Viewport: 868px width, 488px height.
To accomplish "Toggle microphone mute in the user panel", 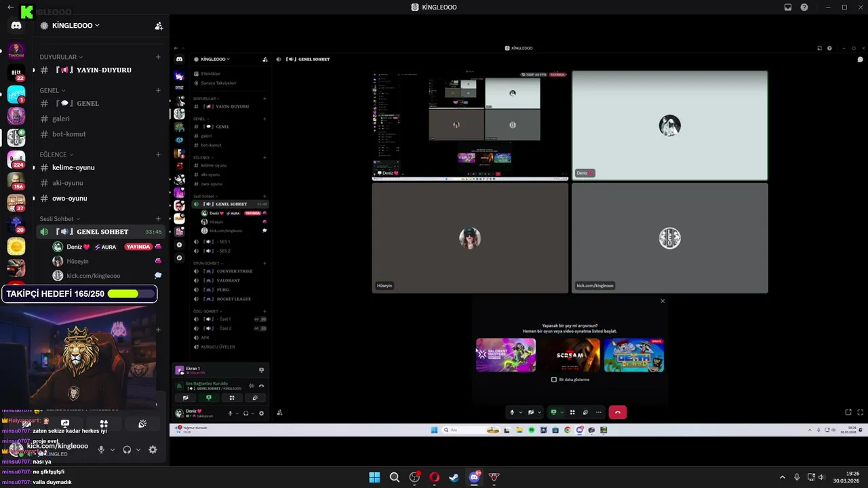I will 101,449.
